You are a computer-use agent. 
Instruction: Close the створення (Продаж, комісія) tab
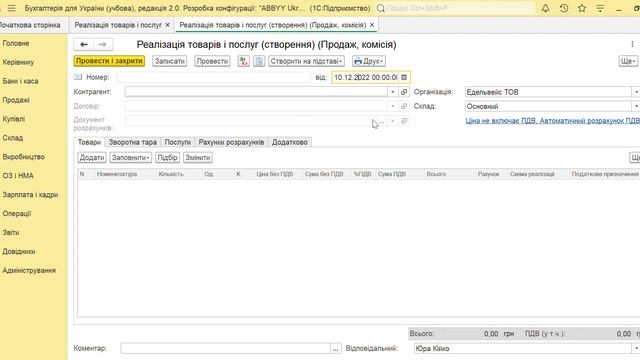click(372, 25)
